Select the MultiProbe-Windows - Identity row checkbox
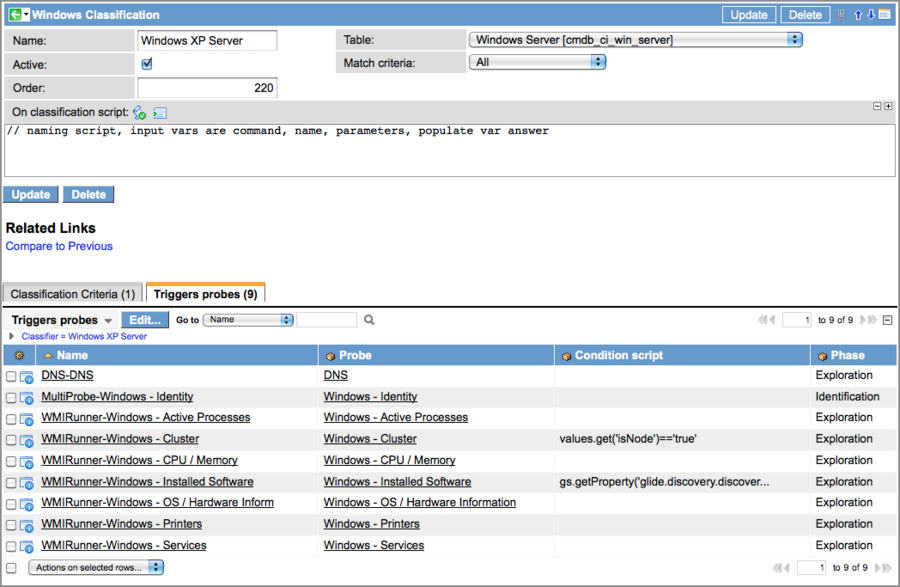 click(x=11, y=398)
